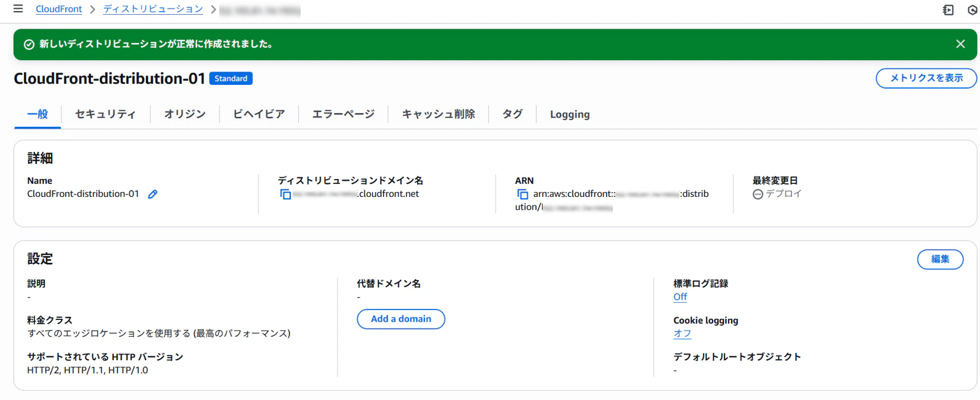Open the hamburger navigation menu

(18, 9)
